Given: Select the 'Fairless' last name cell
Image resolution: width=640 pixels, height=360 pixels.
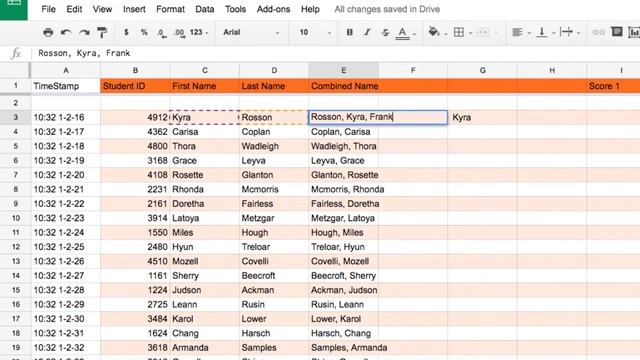Looking at the screenshot, I should coord(274,204).
